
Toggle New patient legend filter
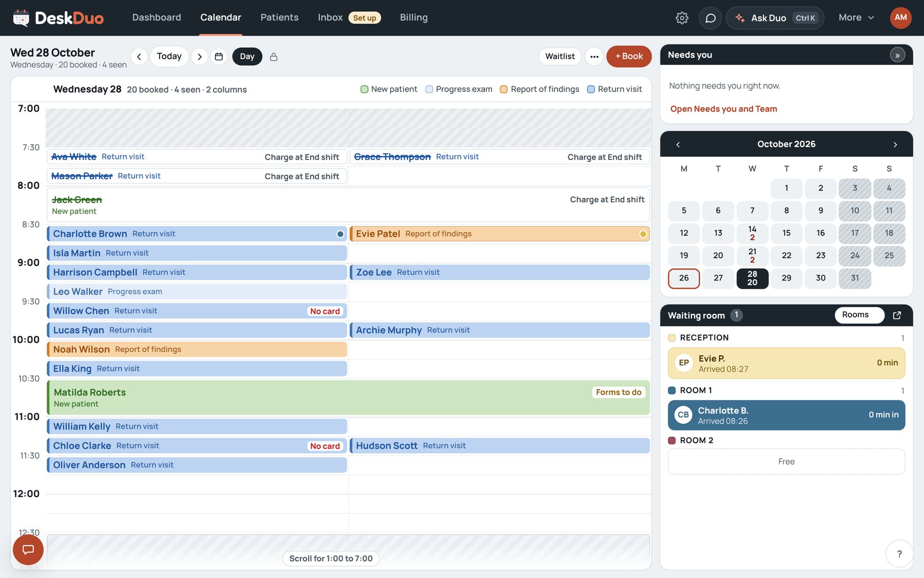click(389, 89)
